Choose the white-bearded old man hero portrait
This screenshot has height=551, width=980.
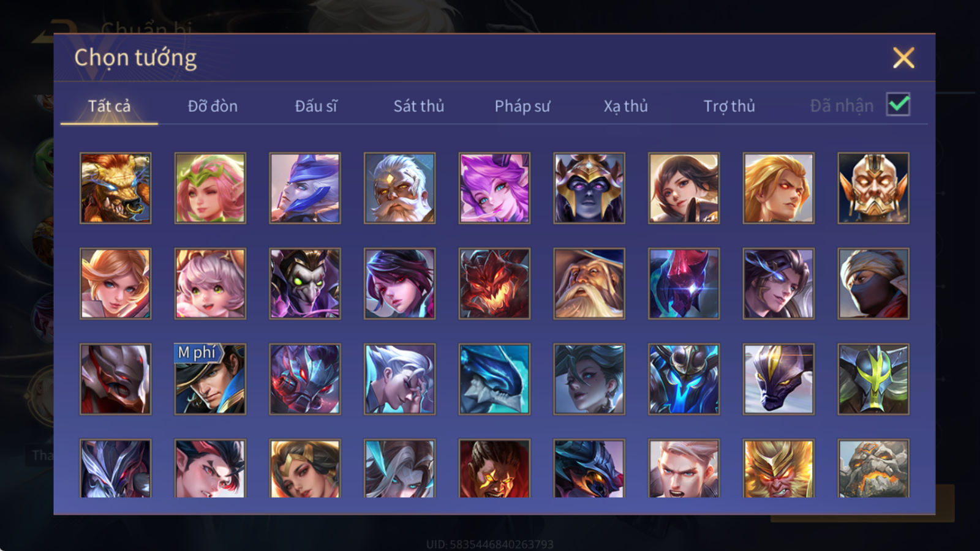click(399, 188)
